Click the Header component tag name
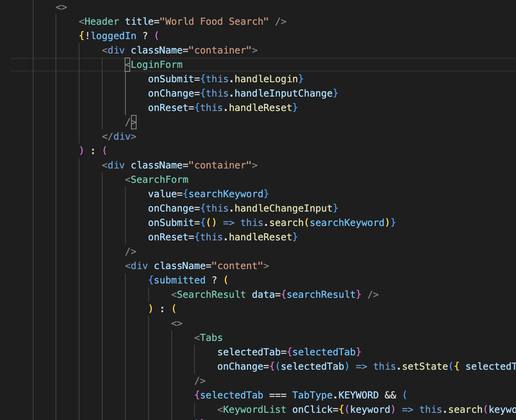The image size is (516, 420). click(x=102, y=22)
